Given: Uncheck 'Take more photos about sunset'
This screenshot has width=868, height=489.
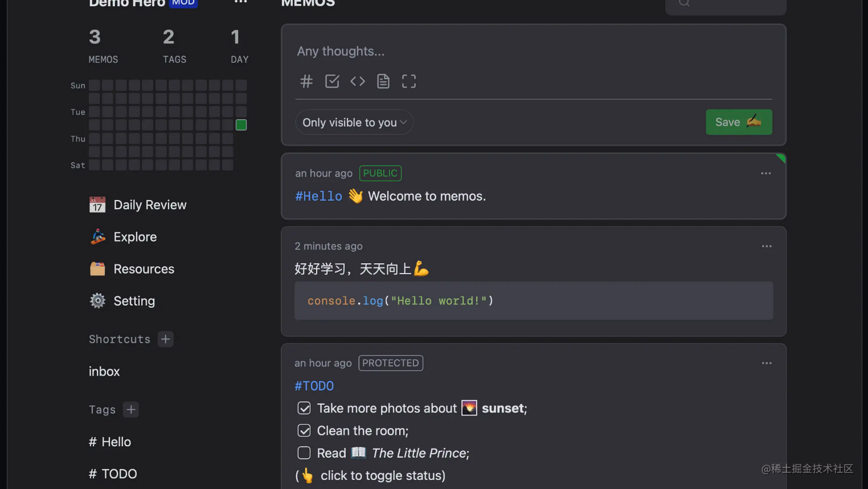Looking at the screenshot, I should (x=304, y=408).
